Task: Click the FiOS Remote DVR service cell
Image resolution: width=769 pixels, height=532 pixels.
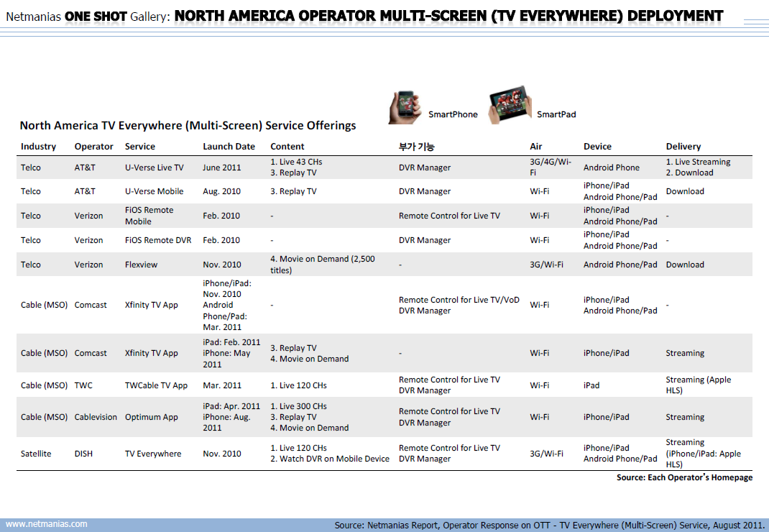Action: coord(158,240)
